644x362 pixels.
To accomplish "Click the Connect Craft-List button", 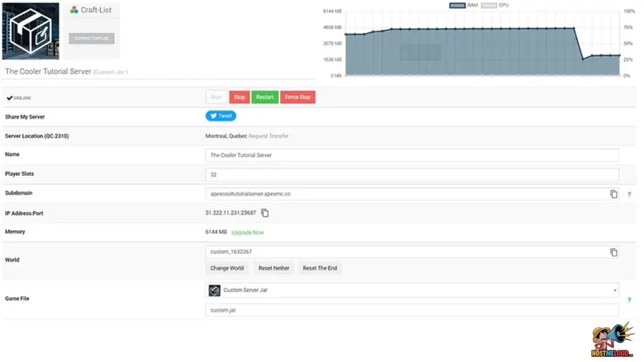I will 90,38.
